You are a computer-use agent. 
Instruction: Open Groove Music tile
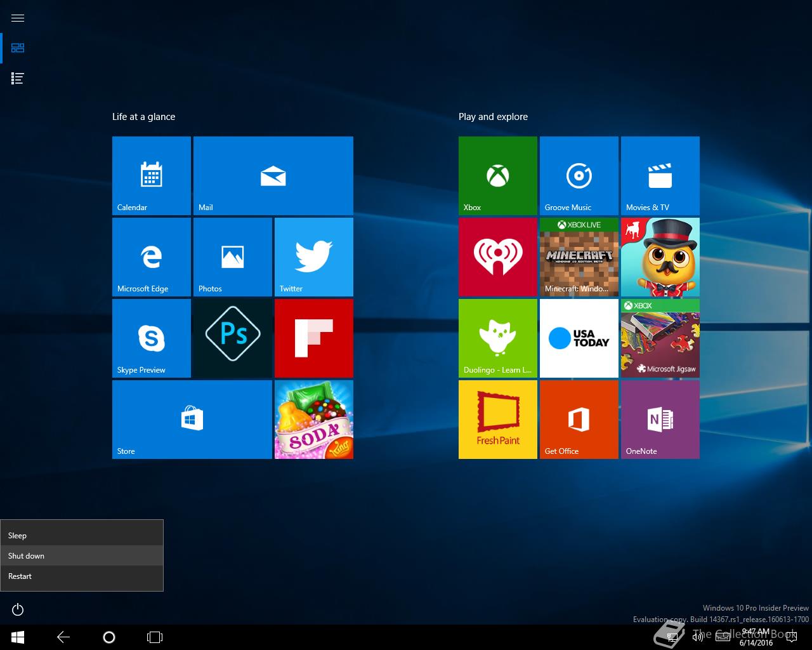579,176
